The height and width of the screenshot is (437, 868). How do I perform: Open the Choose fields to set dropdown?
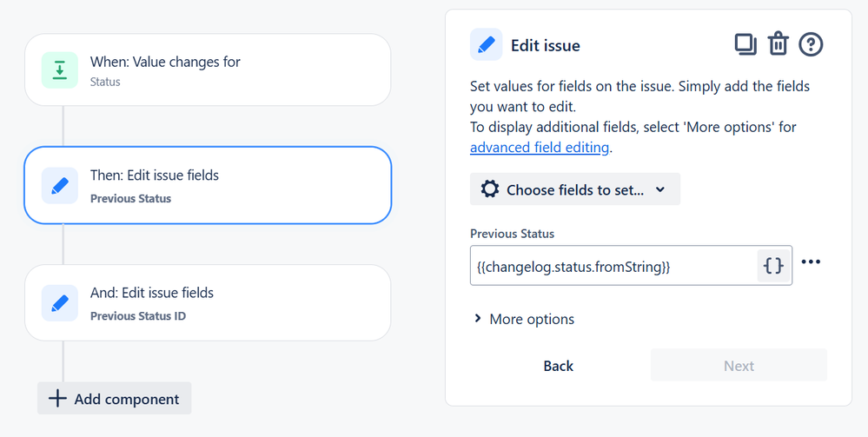pyautogui.click(x=574, y=189)
